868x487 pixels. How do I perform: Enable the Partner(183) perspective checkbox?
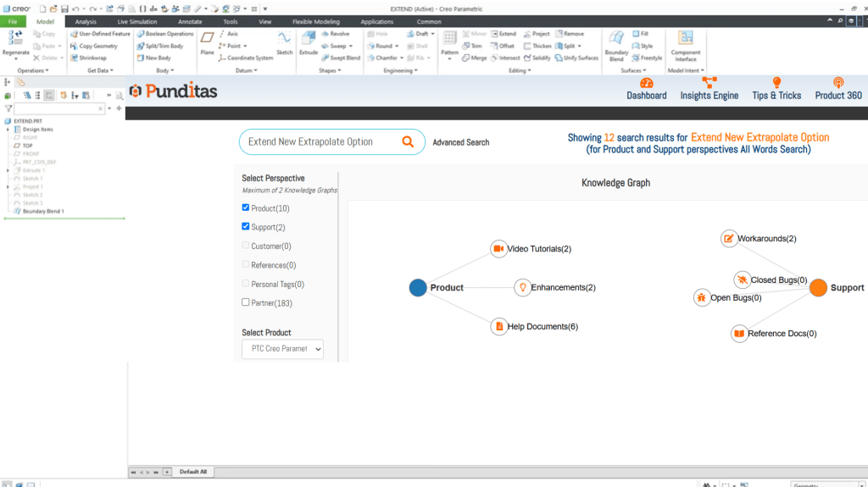246,302
